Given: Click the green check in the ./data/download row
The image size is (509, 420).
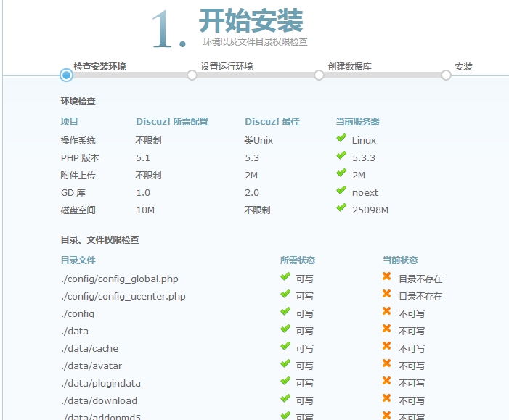Looking at the screenshot, I should pos(285,398).
